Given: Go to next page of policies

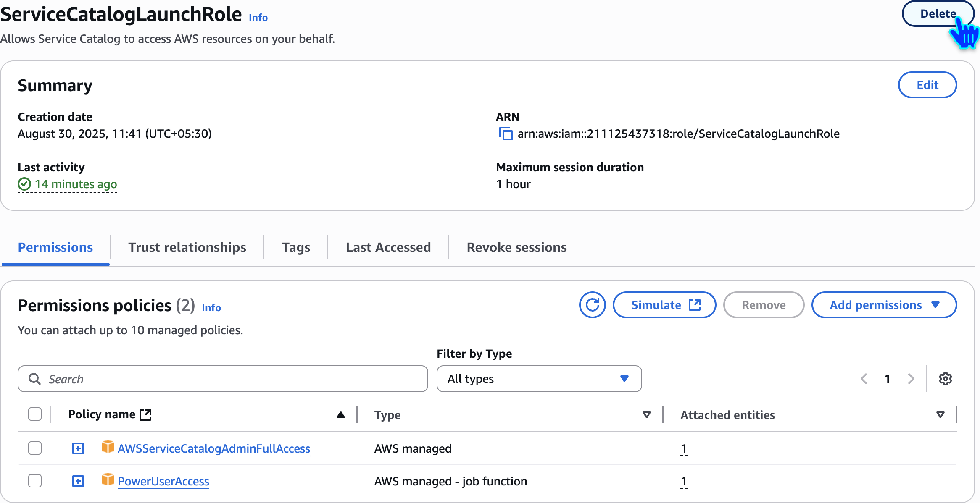Looking at the screenshot, I should [x=911, y=379].
